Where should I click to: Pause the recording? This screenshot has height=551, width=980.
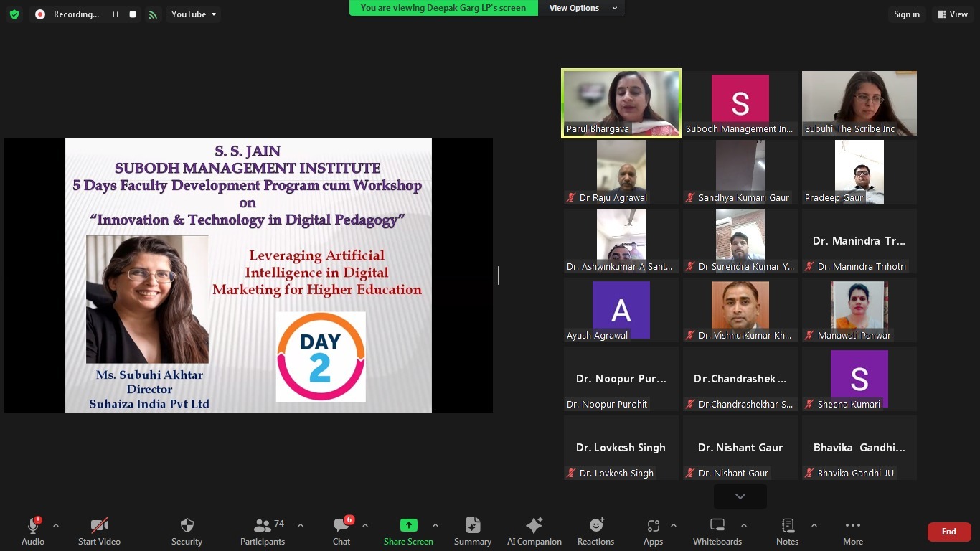(x=115, y=14)
